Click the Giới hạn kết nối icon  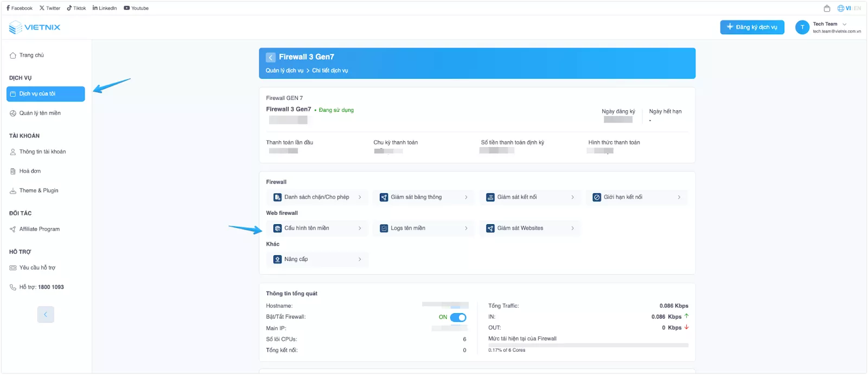click(597, 198)
